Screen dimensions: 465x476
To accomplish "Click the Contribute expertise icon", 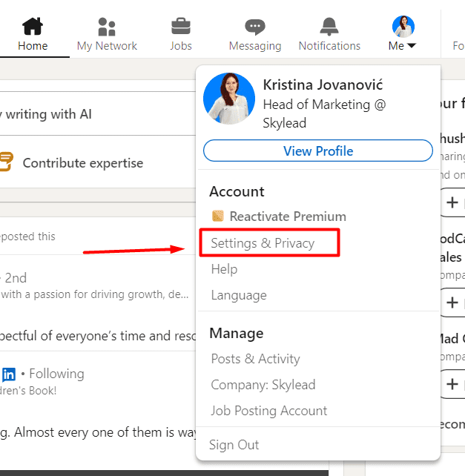I will pyautogui.click(x=6, y=162).
